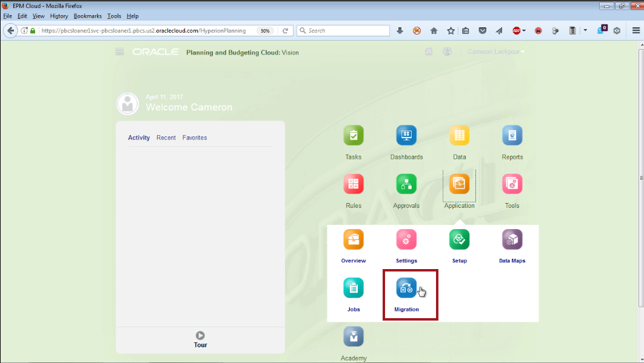Image resolution: width=644 pixels, height=363 pixels.
Task: Open the History menu
Action: pyautogui.click(x=59, y=16)
